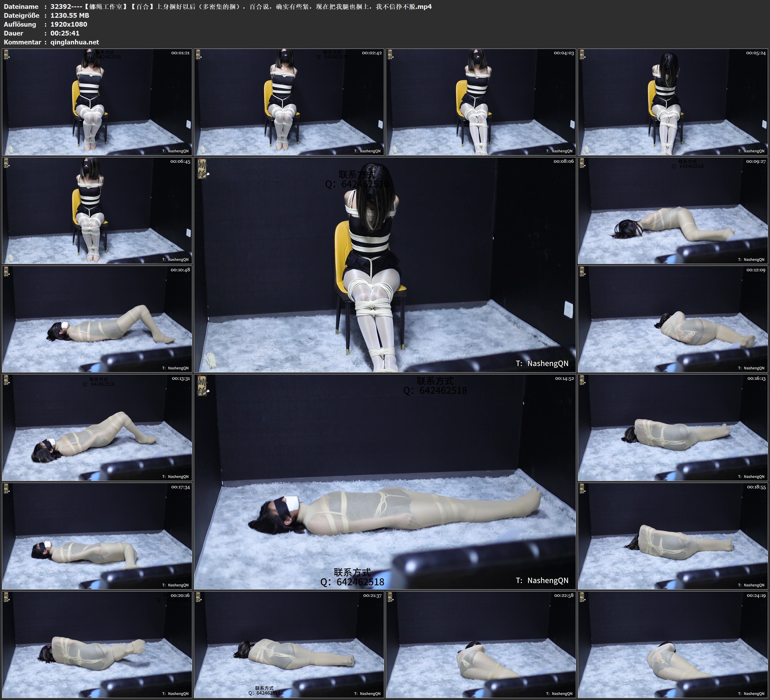Open the frame at 00:18:55
This screenshot has width=770, height=700.
[673, 536]
